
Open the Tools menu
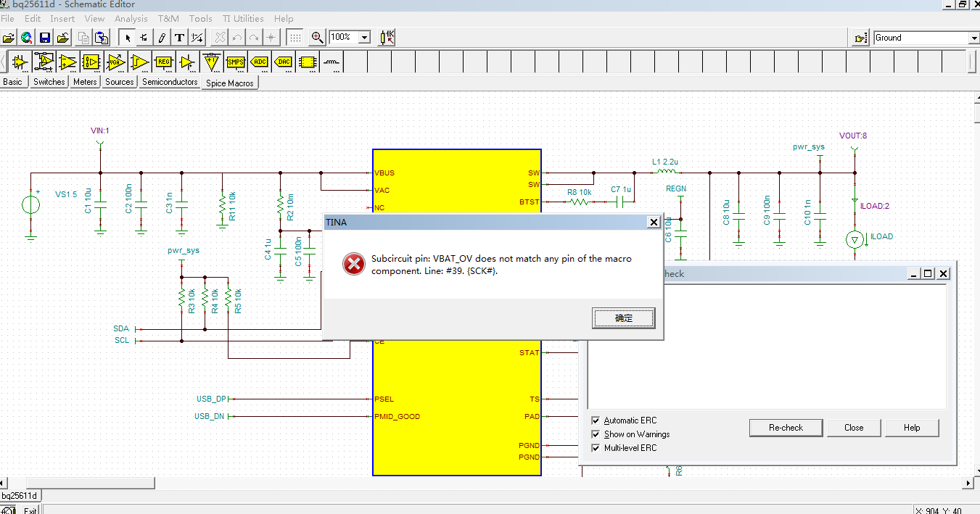point(201,18)
